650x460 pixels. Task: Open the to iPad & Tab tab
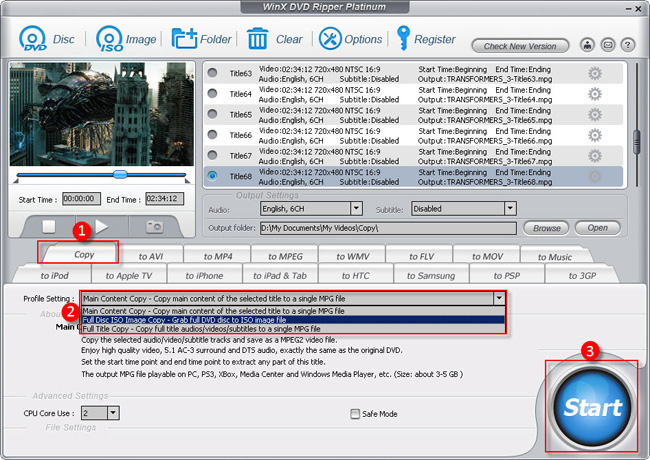(x=280, y=275)
